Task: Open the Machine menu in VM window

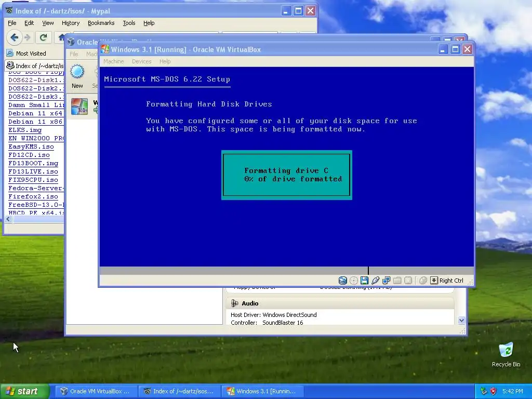Action: (x=114, y=61)
